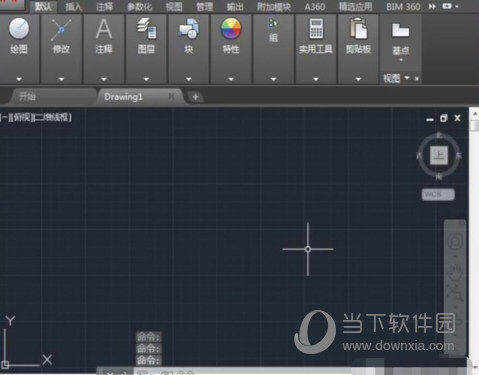Switch to the 视图 ribbon tab
The height and width of the screenshot is (375, 479).
[x=174, y=6]
